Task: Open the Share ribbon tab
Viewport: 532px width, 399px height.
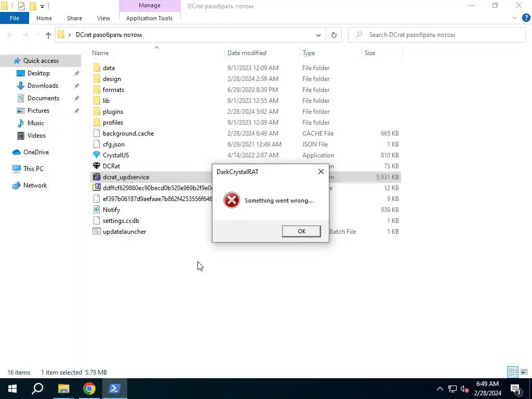Action: click(74, 18)
